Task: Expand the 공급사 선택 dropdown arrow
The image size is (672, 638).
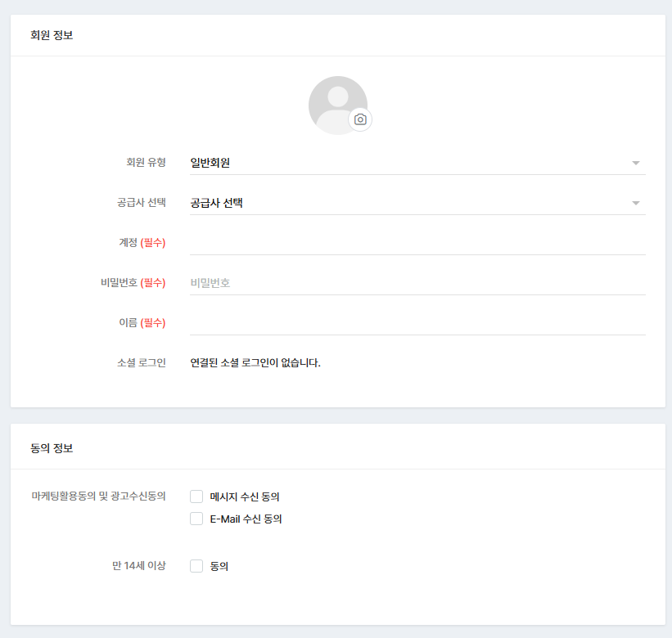Action: coord(636,203)
